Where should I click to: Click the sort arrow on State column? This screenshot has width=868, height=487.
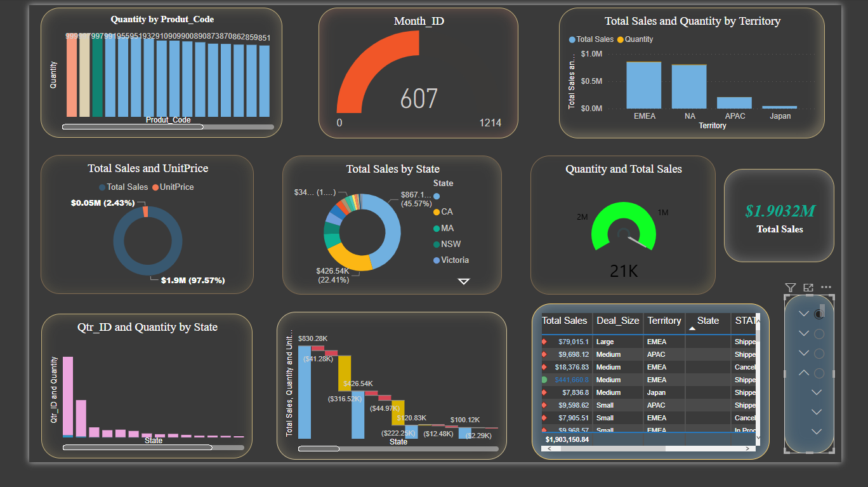(692, 328)
